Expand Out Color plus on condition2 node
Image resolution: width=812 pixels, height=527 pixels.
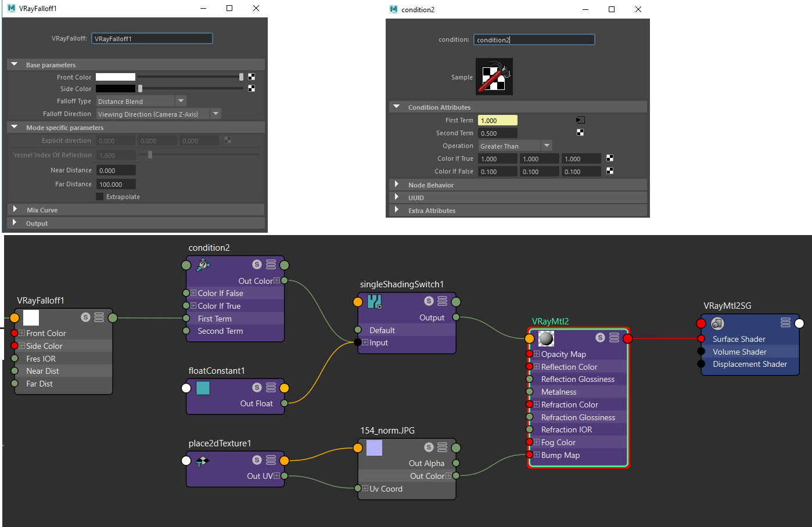[x=276, y=280]
